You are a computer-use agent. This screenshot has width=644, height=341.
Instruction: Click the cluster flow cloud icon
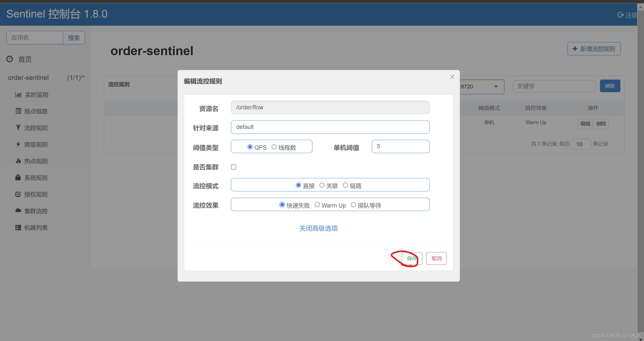tap(18, 211)
